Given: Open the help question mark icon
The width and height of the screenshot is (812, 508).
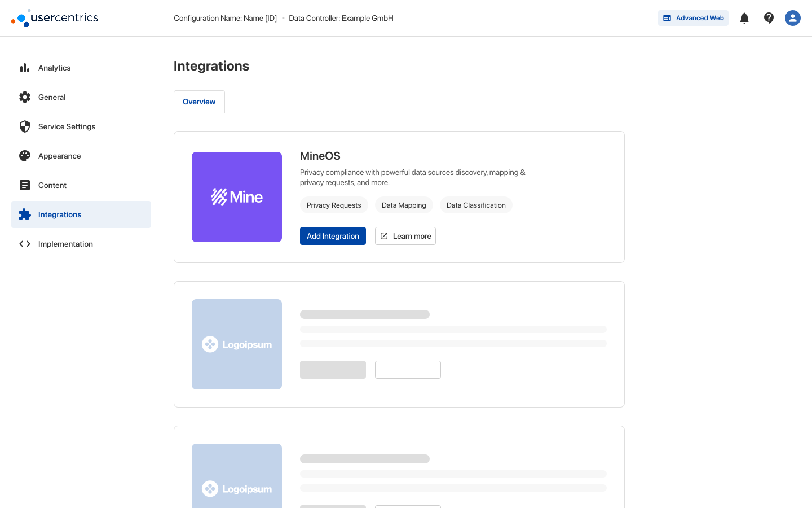Looking at the screenshot, I should point(769,18).
